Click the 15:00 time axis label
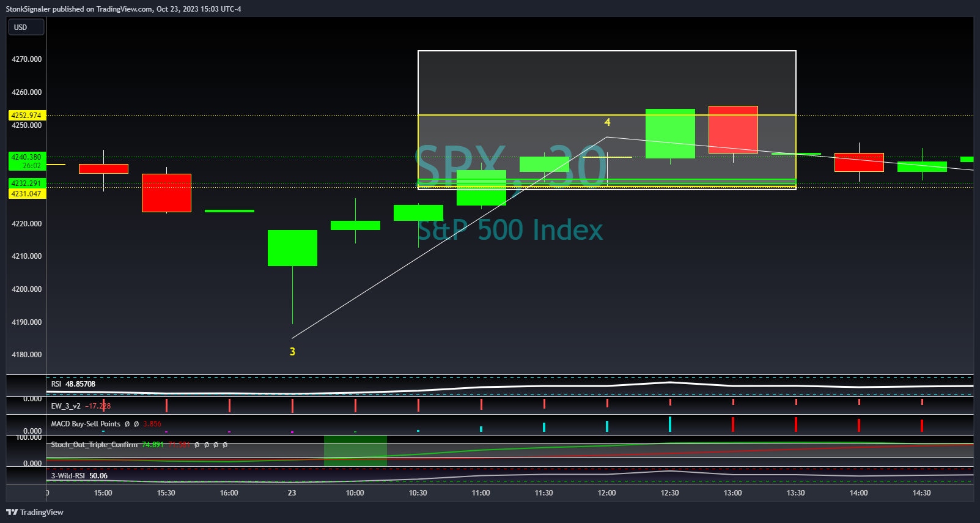This screenshot has width=980, height=523. [x=103, y=493]
